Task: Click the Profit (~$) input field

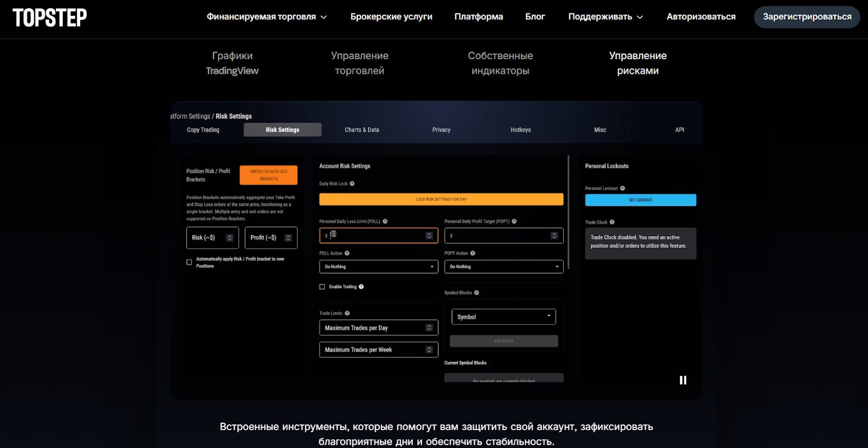Action: 271,238
